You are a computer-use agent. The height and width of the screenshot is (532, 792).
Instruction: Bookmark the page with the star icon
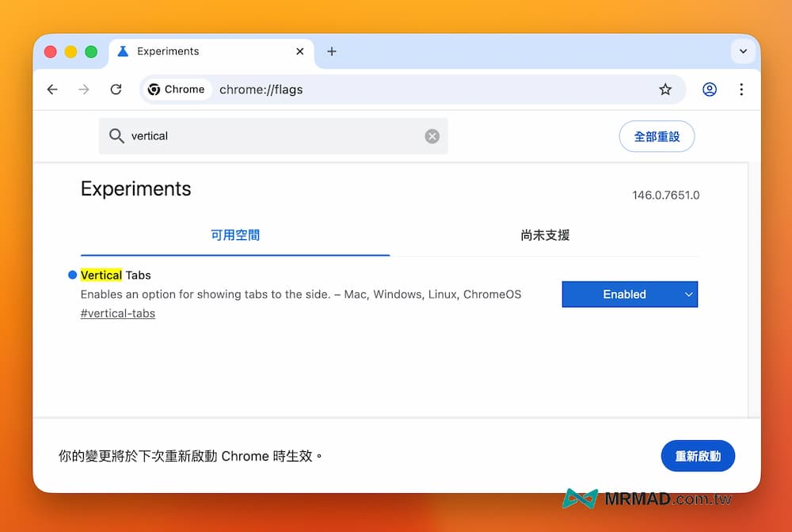665,89
